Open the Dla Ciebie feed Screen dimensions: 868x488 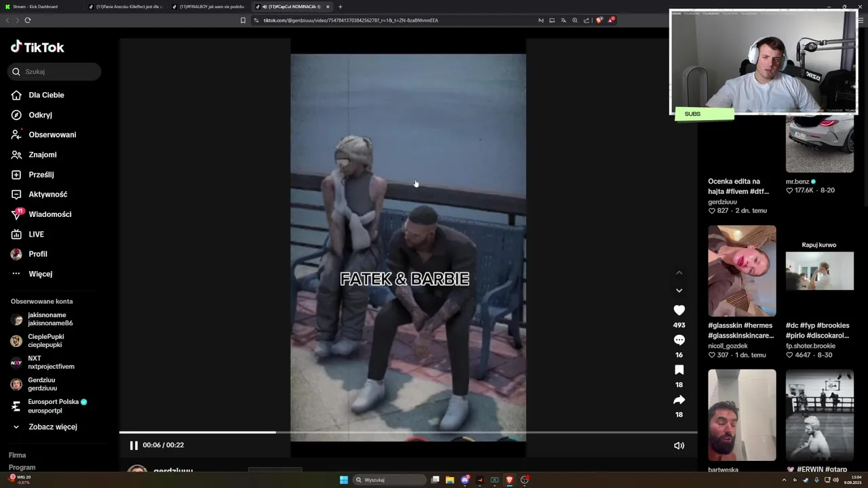(46, 96)
